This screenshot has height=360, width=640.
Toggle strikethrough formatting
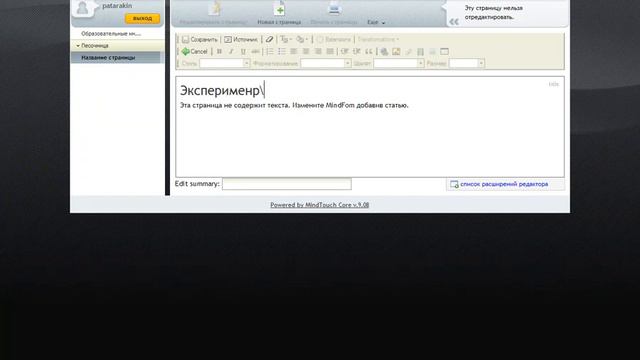pyautogui.click(x=255, y=51)
